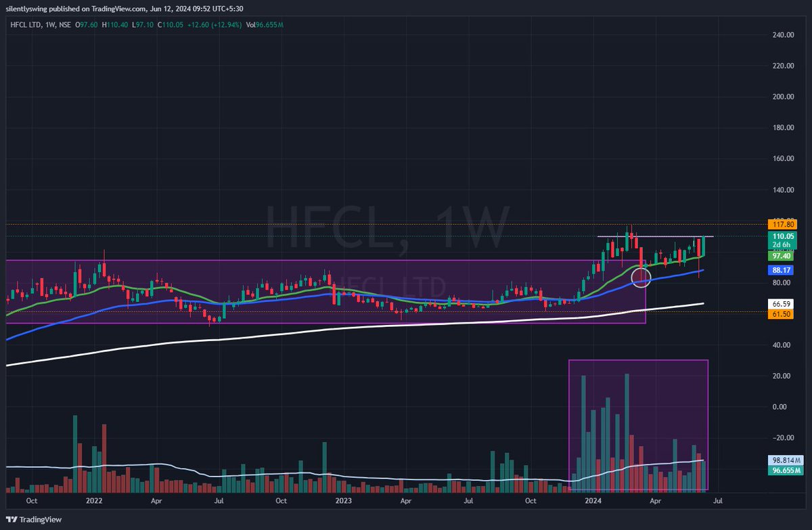Click the white circle drawn on chart

pyautogui.click(x=641, y=276)
